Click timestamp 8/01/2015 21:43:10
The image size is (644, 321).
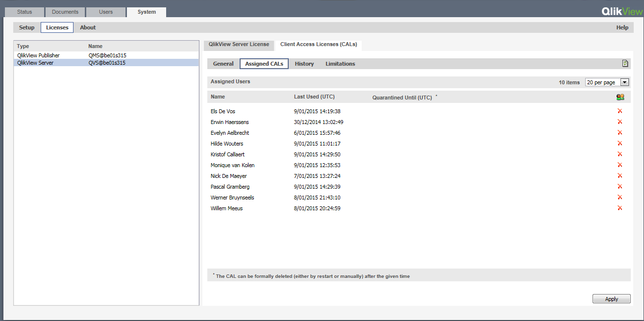pos(317,198)
